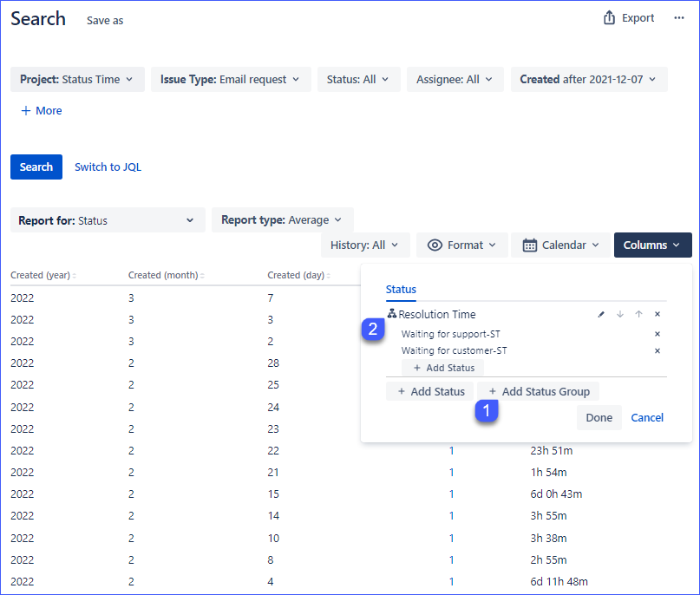Click Done to confirm column changes
Viewport: 700px width, 595px height.
[599, 418]
